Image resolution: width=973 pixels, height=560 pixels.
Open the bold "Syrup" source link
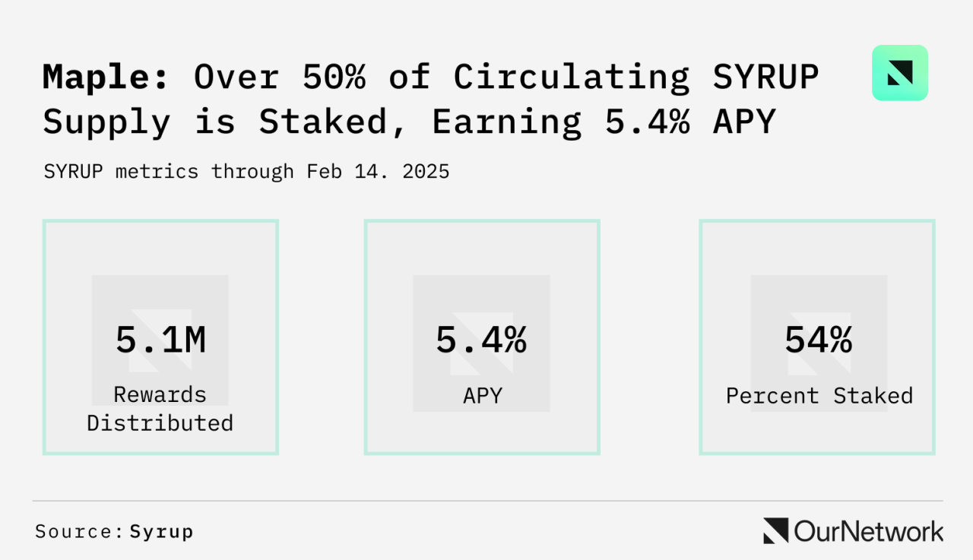click(x=161, y=532)
